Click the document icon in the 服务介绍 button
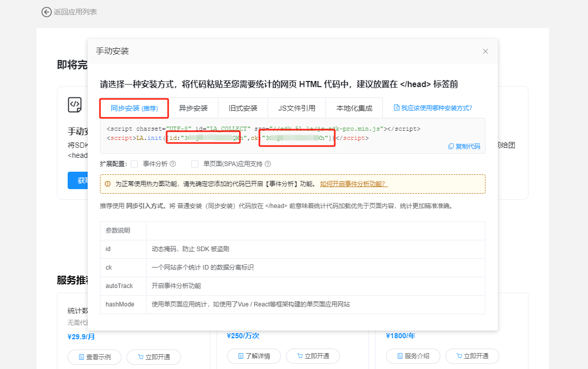The image size is (588, 369). 400,356
